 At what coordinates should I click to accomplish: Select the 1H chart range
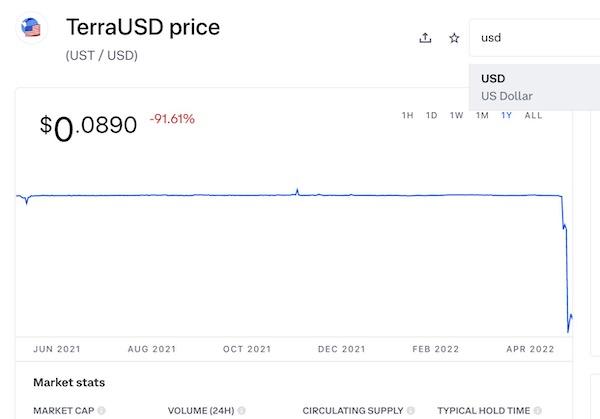408,115
